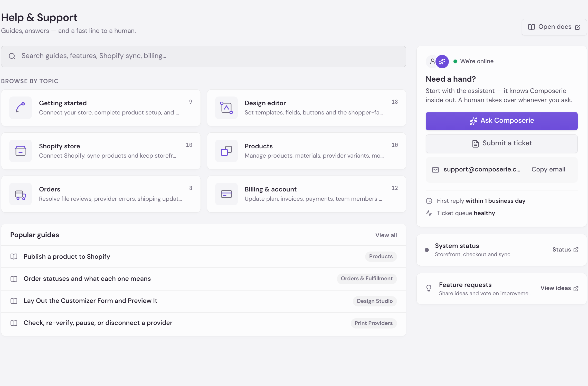Click the book icon beside Lay Out the Customizer
This screenshot has height=386, width=588.
click(14, 301)
